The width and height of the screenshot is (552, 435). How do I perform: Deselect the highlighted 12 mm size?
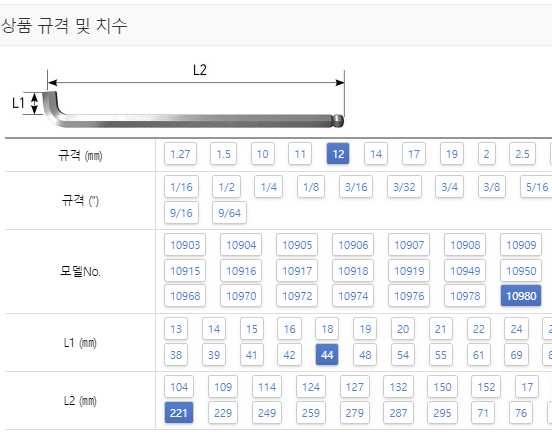coord(338,154)
